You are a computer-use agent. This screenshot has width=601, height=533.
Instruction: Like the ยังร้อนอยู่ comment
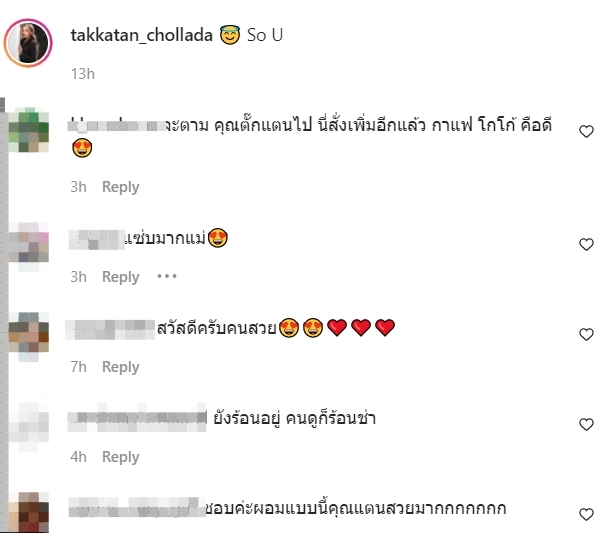[586, 424]
